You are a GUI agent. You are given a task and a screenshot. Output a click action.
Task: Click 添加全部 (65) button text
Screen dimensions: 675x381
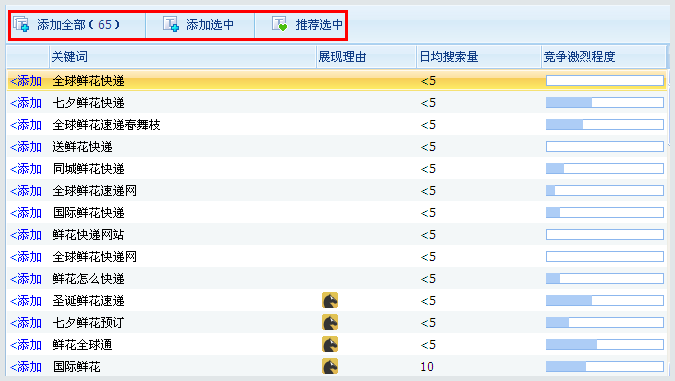(x=78, y=25)
